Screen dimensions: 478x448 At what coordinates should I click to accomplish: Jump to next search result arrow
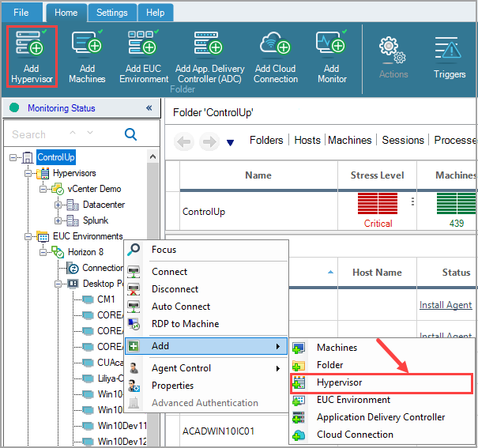(90, 132)
